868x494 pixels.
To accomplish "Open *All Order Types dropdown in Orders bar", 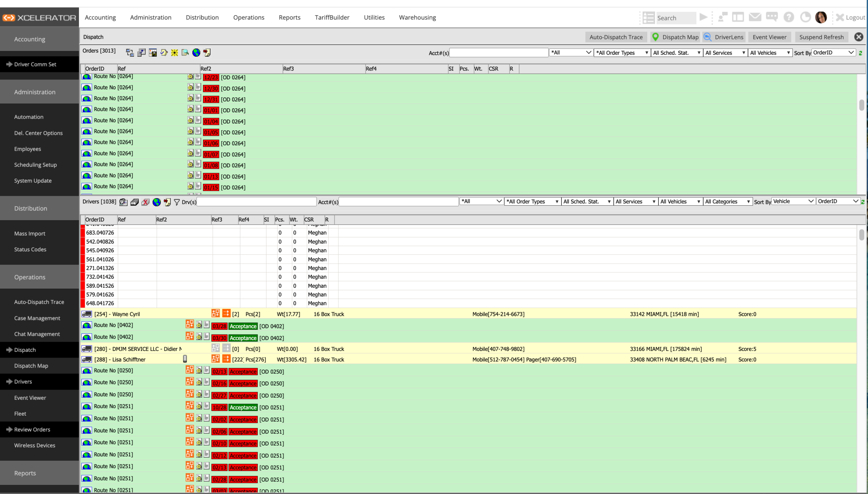I will 622,53.
